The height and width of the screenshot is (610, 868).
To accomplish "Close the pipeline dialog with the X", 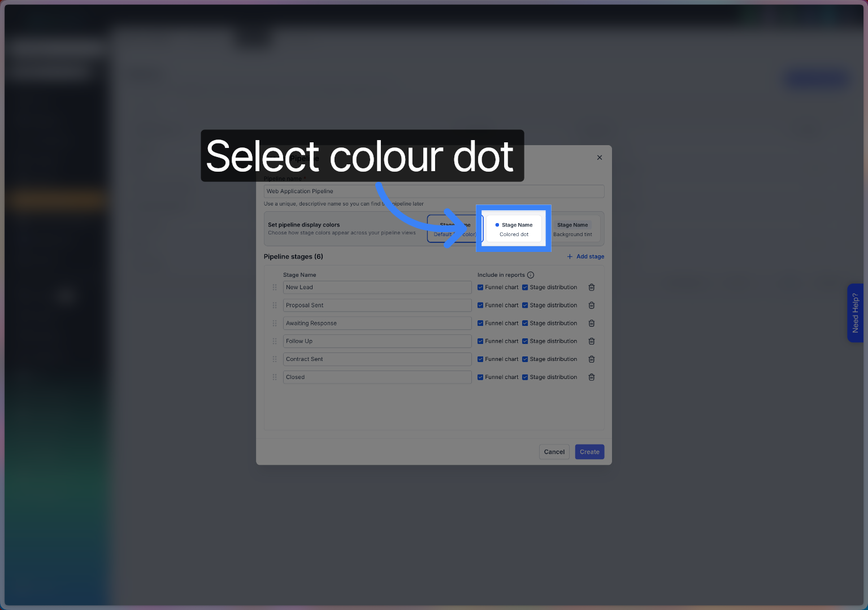I will [600, 158].
